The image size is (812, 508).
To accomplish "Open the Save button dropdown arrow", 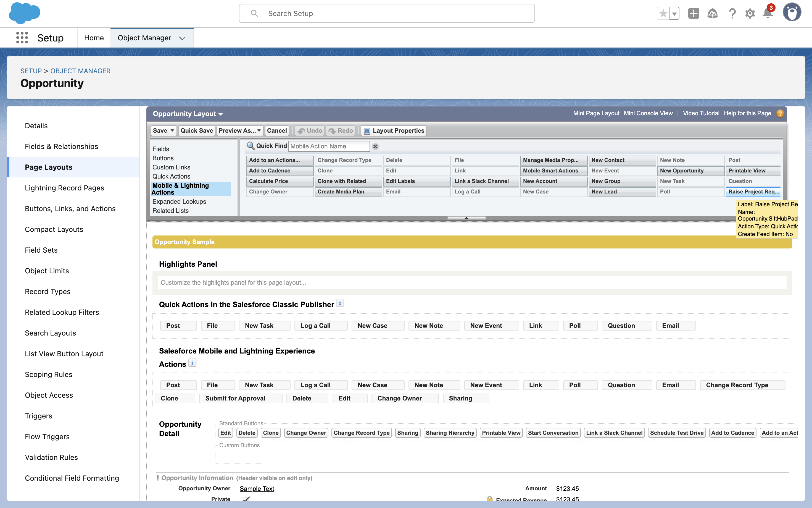I will click(172, 130).
